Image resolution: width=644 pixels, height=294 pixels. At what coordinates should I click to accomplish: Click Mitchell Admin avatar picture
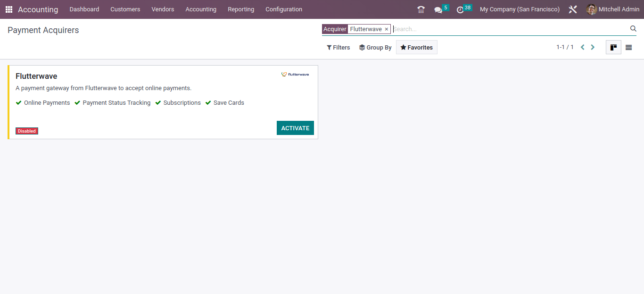591,9
